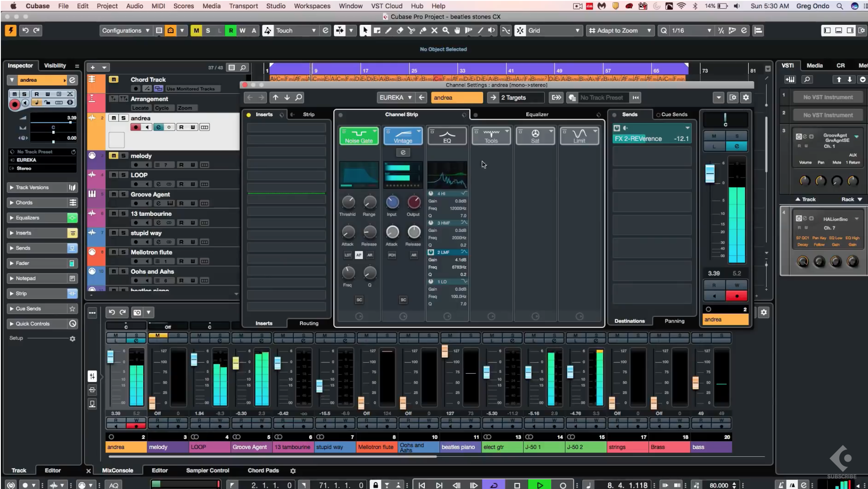Viewport: 868px width, 489px height.
Task: Expand the Equalizers inspector section
Action: (x=42, y=218)
